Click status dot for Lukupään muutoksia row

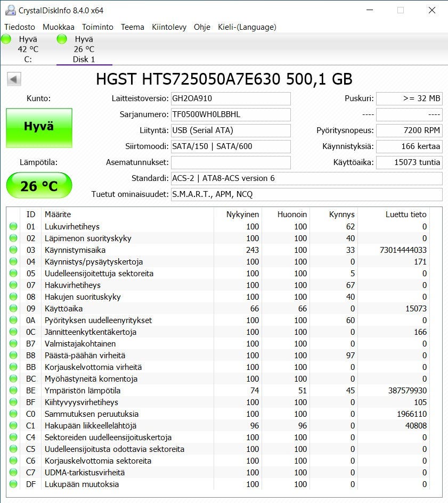coord(13,484)
